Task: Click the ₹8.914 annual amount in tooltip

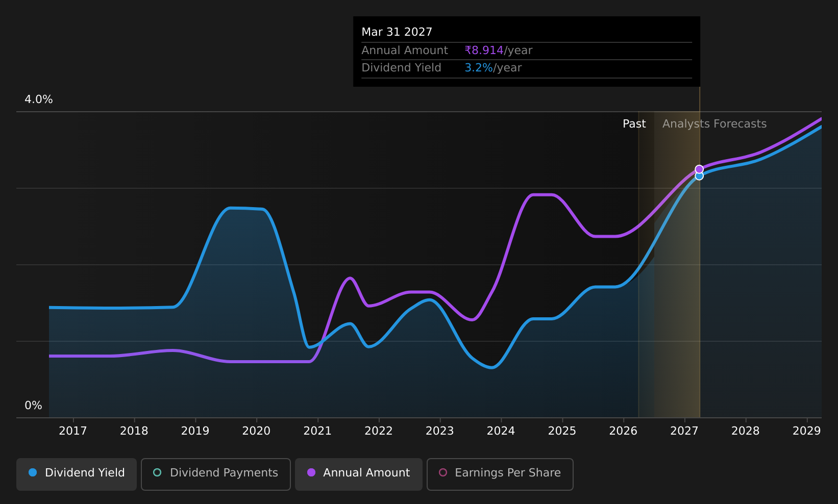Action: (x=484, y=51)
